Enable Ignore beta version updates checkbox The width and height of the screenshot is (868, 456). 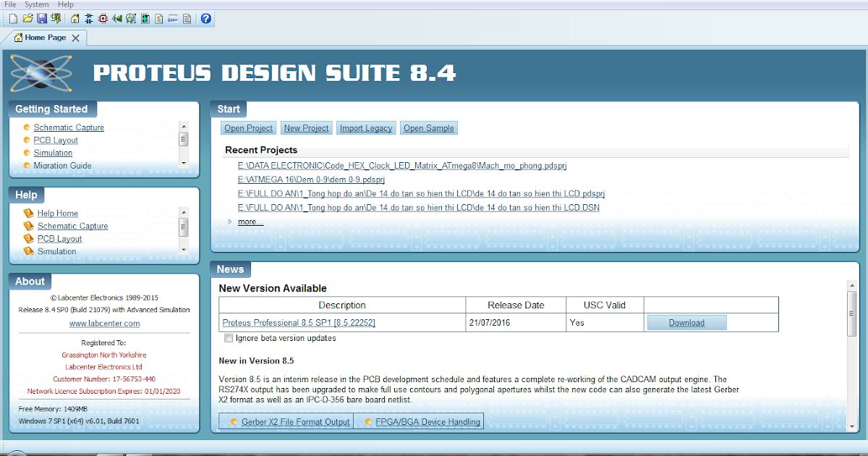pyautogui.click(x=229, y=338)
